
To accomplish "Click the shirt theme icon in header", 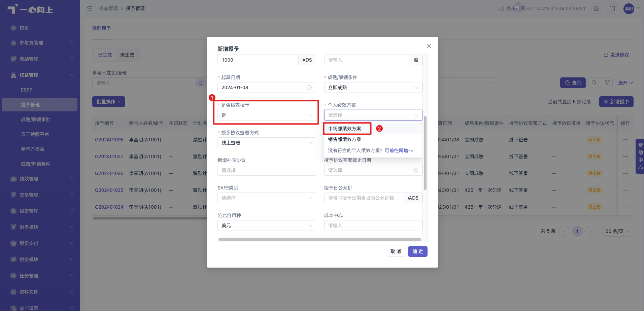I will pos(613,8).
